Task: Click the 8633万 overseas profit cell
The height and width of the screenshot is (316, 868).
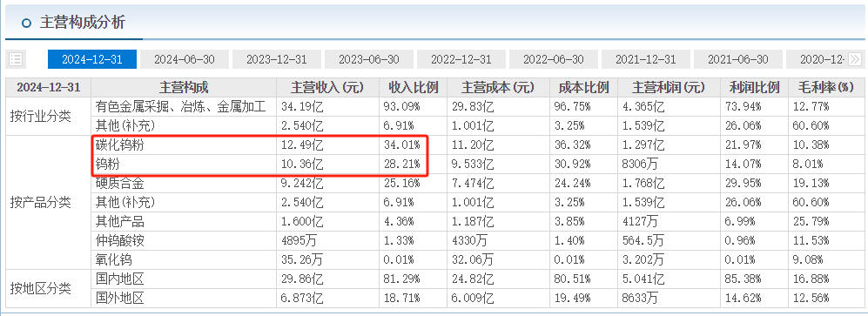Action: click(640, 299)
